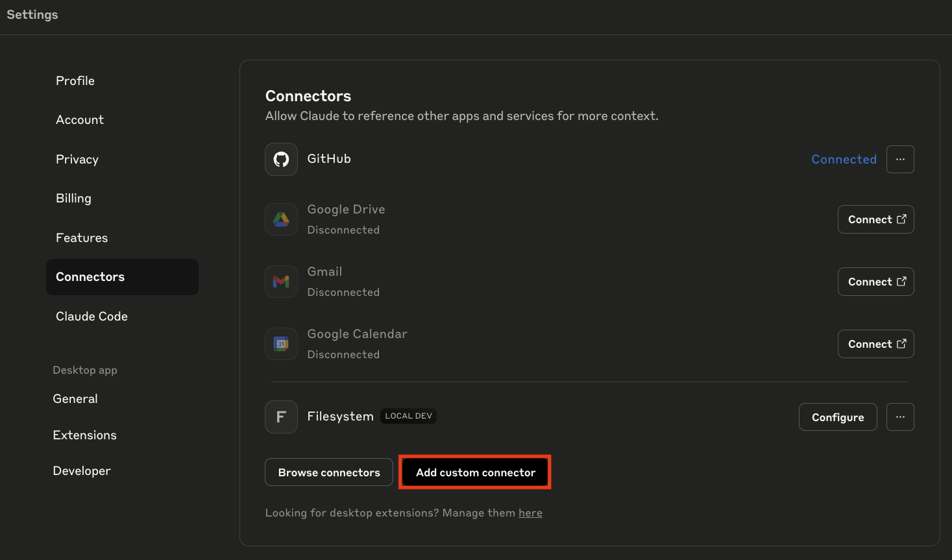Viewport: 952px width, 560px height.
Task: Add a custom connector
Action: tap(475, 472)
